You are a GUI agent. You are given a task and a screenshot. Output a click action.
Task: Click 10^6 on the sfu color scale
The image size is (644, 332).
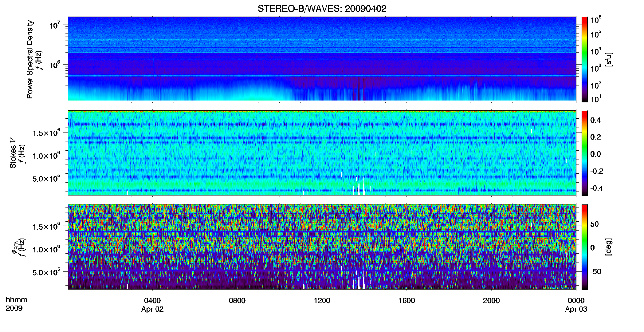596,20
